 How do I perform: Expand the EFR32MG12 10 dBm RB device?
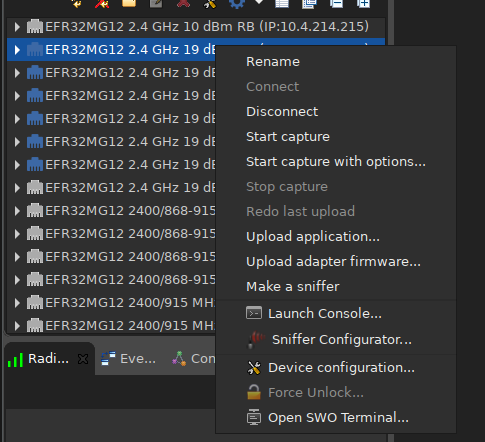click(17, 27)
